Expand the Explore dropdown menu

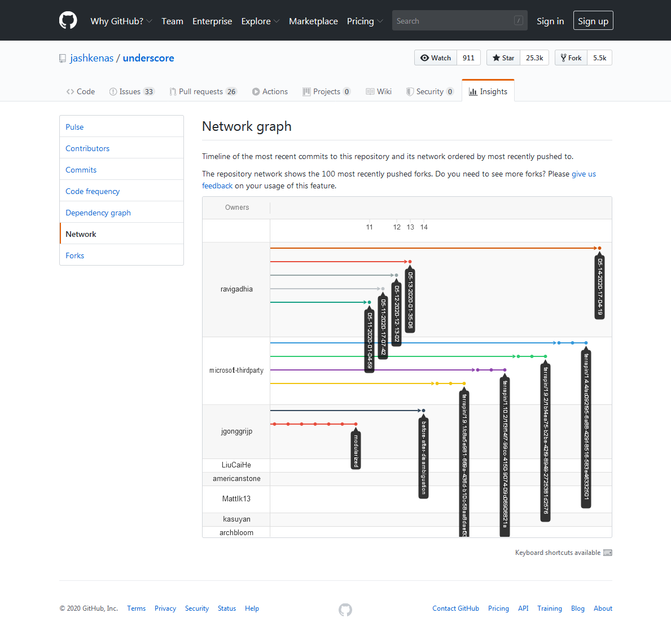click(260, 21)
